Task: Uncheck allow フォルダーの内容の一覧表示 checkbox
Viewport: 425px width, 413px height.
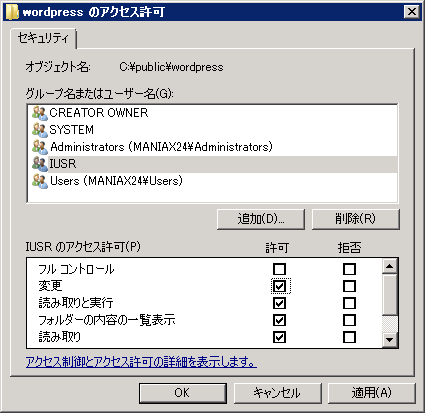Action: click(279, 320)
